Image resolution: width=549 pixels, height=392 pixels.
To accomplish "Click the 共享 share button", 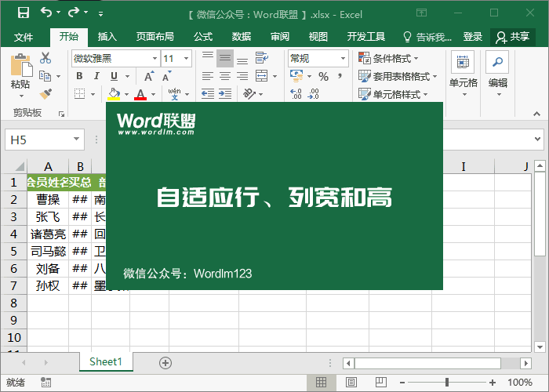I will 512,37.
